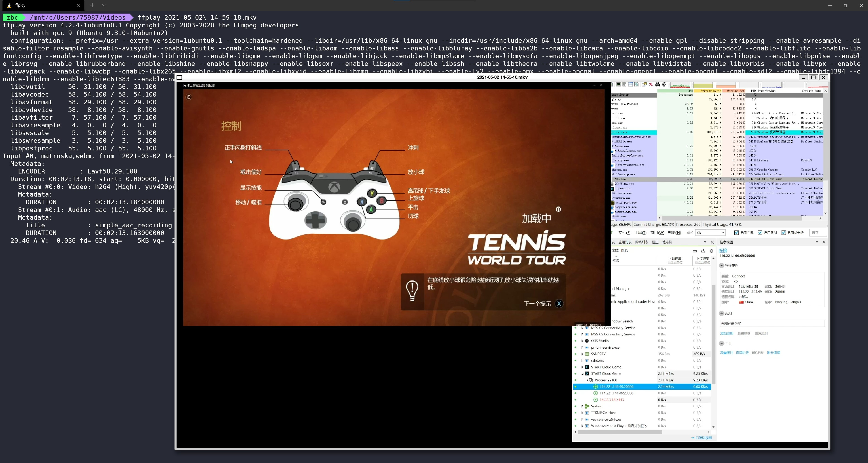868x463 pixels.
Task: Click the gear settings icon in NetLimiter list
Action: click(x=711, y=251)
